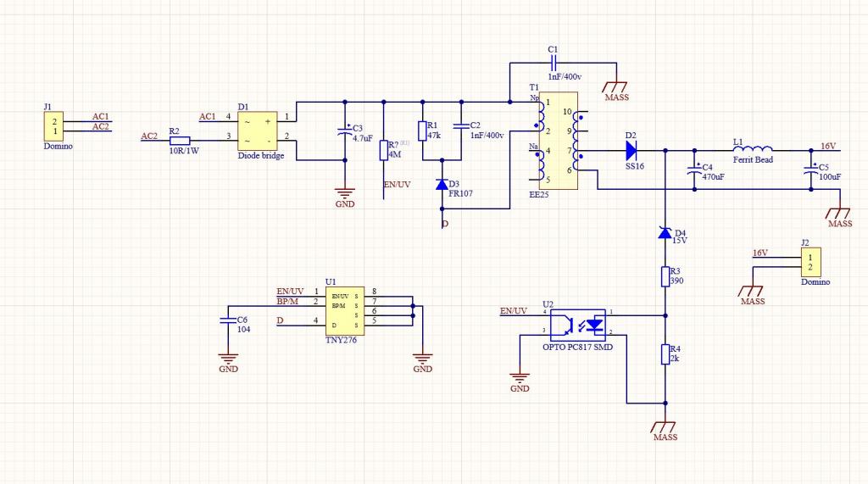This screenshot has height=484, width=868.
Task: Select the D1 diode bridge component
Action: pos(258,131)
